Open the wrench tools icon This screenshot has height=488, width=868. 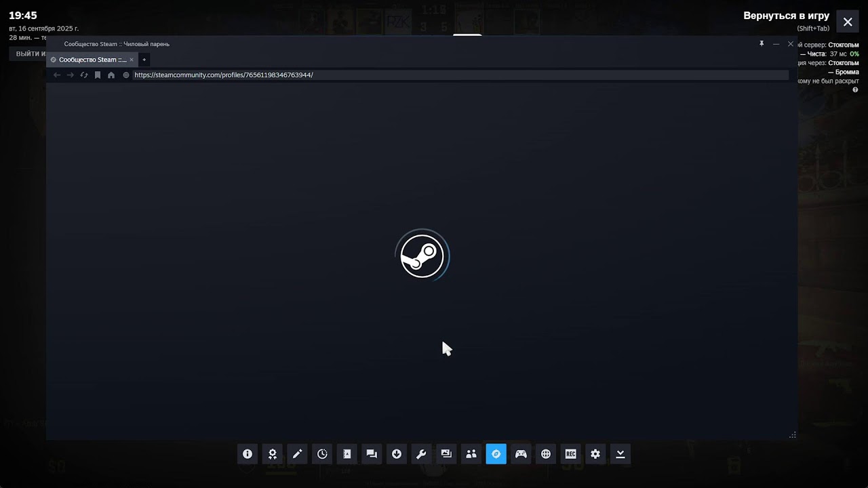tap(421, 454)
